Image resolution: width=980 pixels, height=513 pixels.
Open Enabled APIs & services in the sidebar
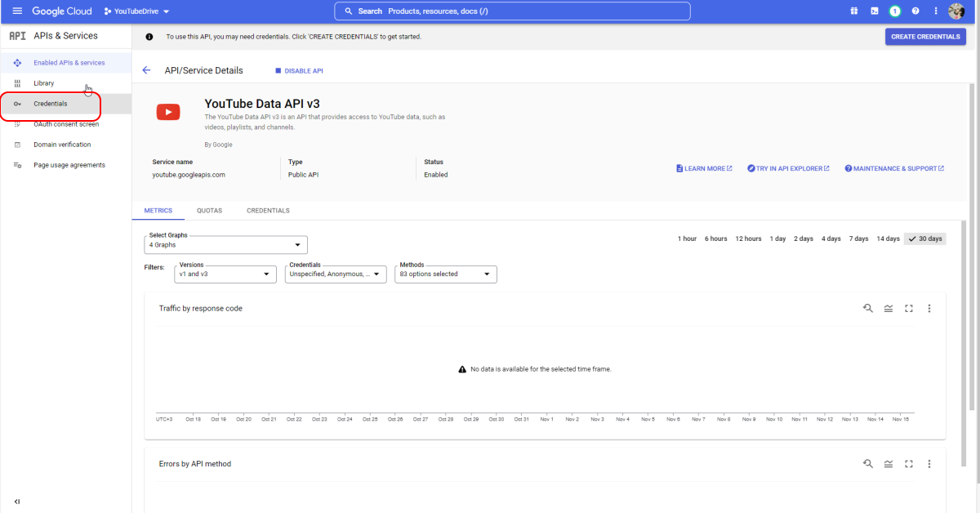tap(65, 63)
